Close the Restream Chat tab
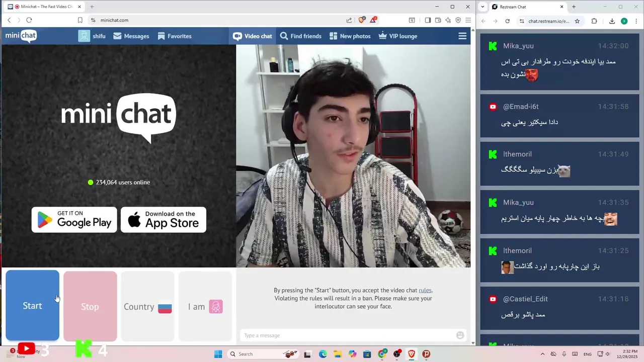 coord(562,7)
